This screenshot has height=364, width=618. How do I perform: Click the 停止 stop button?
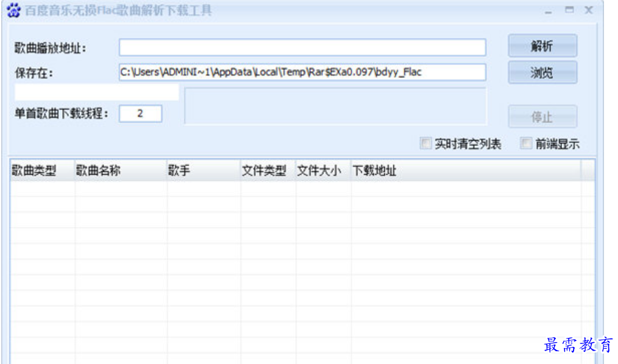(543, 117)
